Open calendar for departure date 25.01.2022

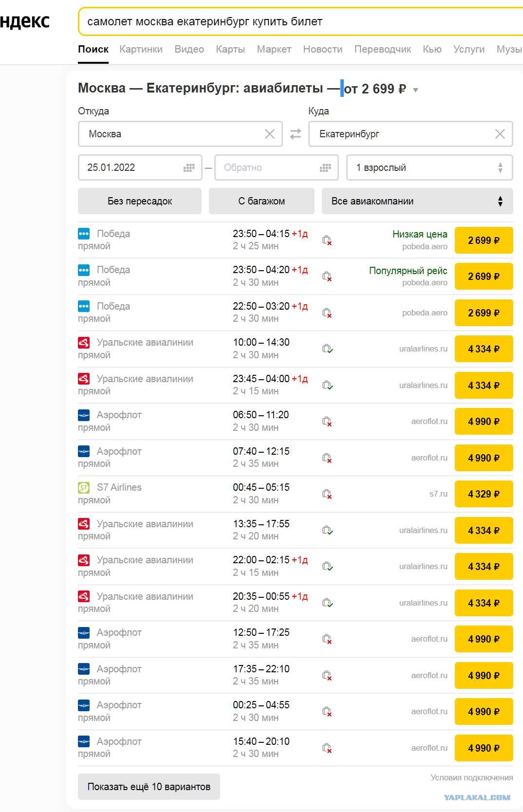(x=189, y=168)
